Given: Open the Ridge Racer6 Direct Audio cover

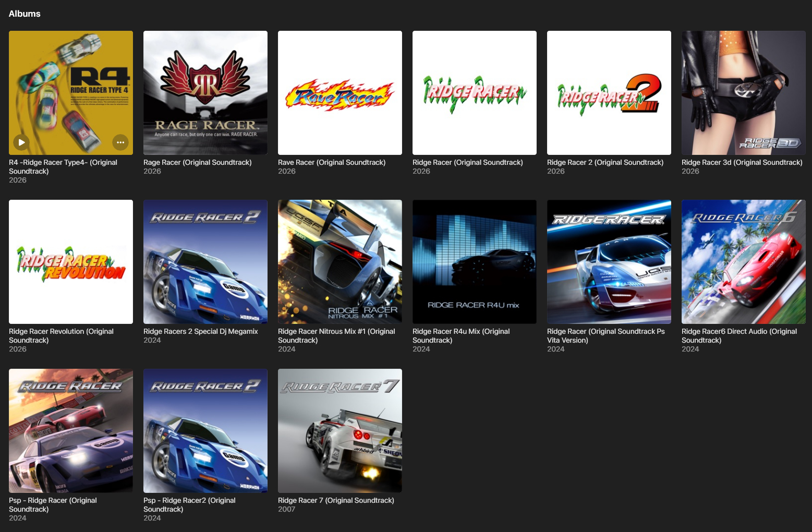Looking at the screenshot, I should point(743,261).
